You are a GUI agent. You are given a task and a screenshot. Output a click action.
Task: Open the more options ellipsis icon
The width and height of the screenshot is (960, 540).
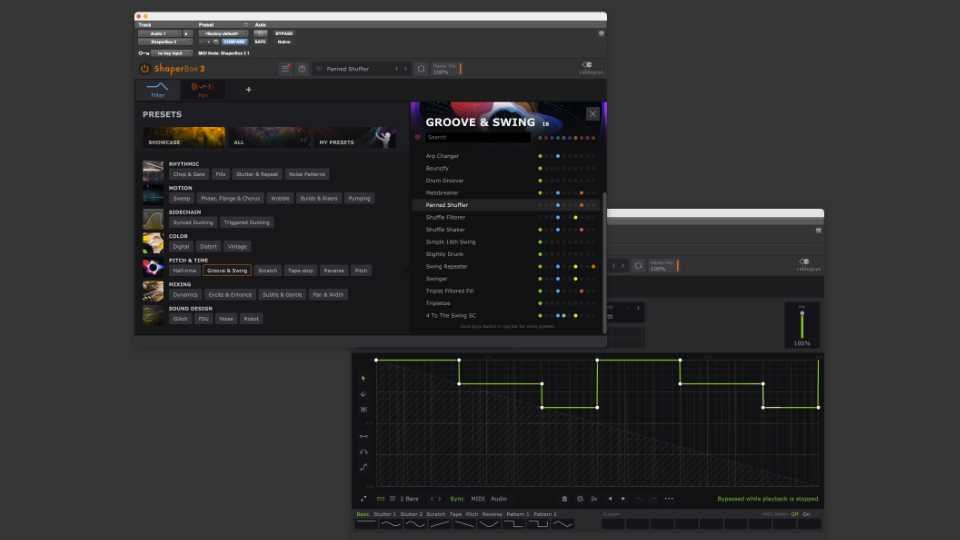point(669,499)
